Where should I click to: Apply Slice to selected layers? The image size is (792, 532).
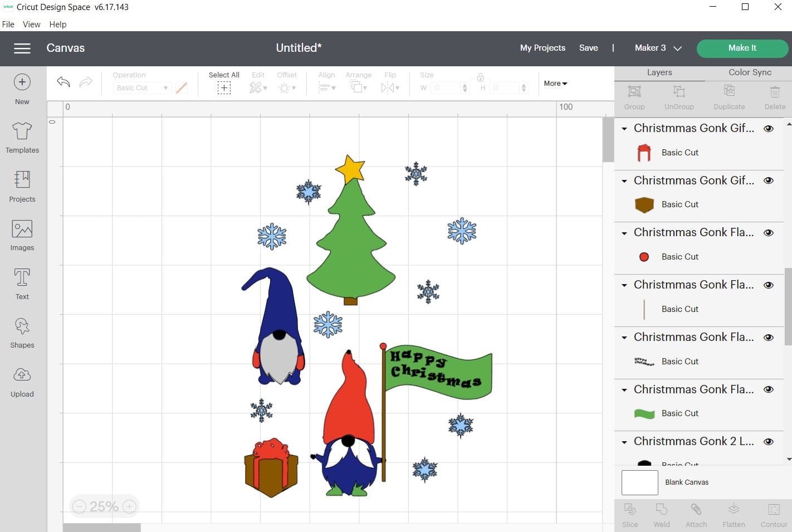(x=630, y=515)
